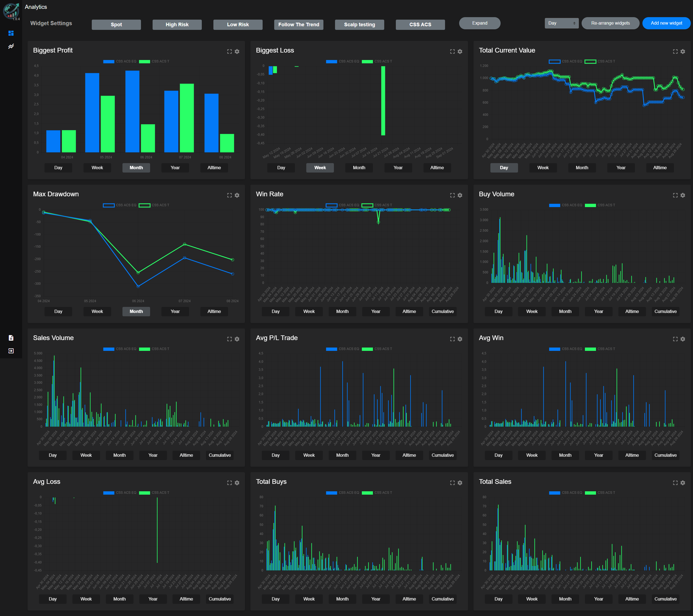
Task: Open the document icon in sidebar
Action: [x=11, y=338]
